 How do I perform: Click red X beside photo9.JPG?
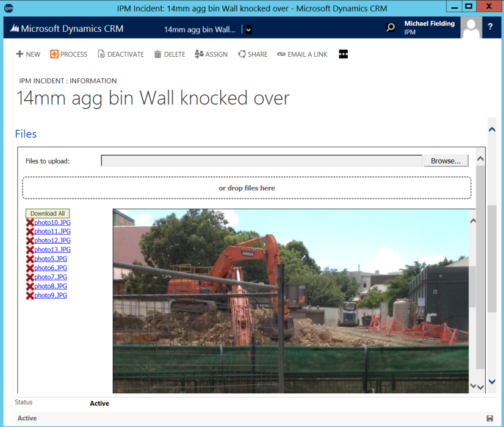click(29, 296)
